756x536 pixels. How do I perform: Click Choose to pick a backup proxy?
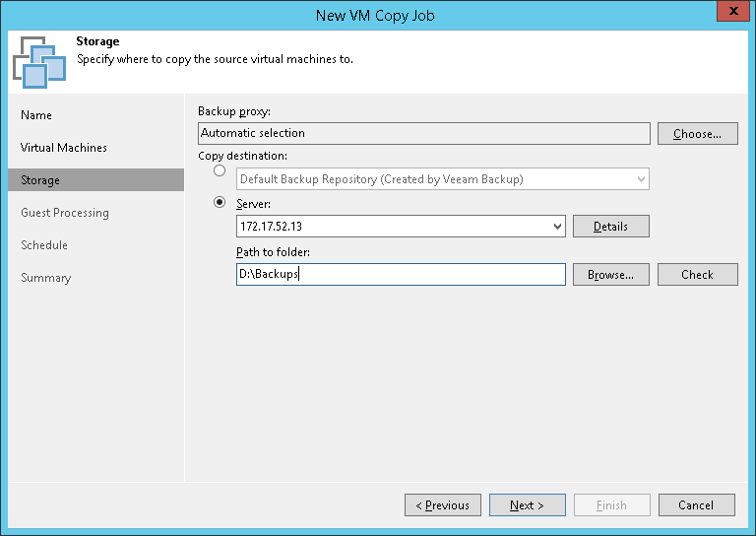pos(697,134)
